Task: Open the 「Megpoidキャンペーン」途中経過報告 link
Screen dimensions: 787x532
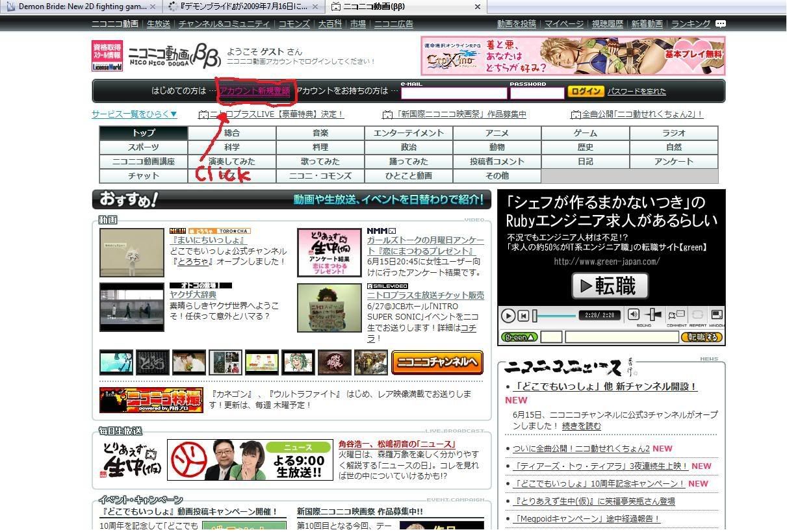Action: pos(586,518)
